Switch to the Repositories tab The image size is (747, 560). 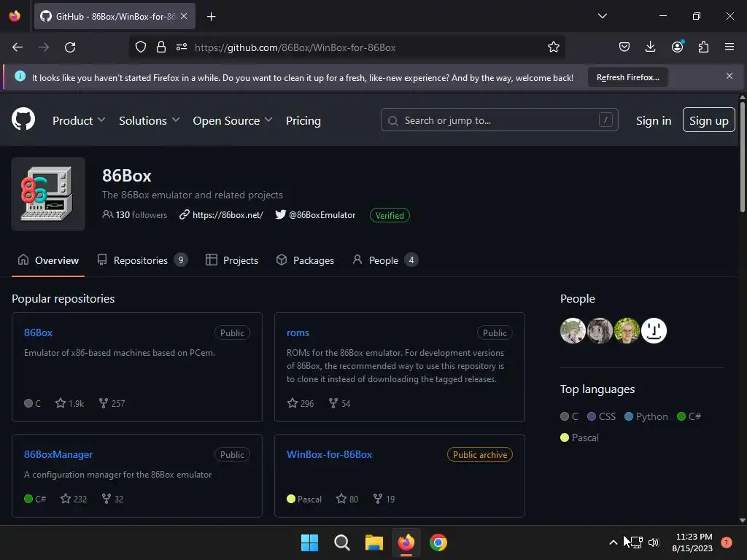coord(142,260)
